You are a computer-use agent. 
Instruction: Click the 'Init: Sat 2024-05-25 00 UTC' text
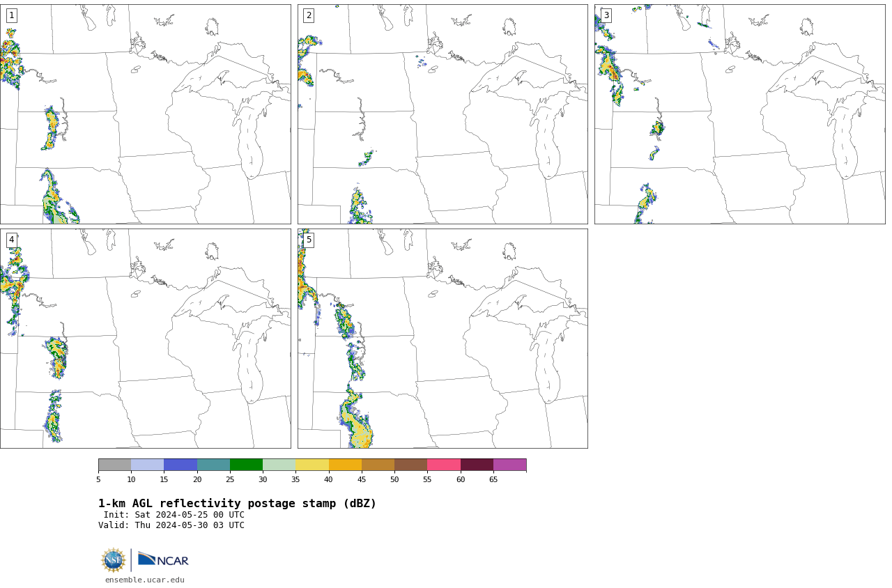pyautogui.click(x=174, y=515)
